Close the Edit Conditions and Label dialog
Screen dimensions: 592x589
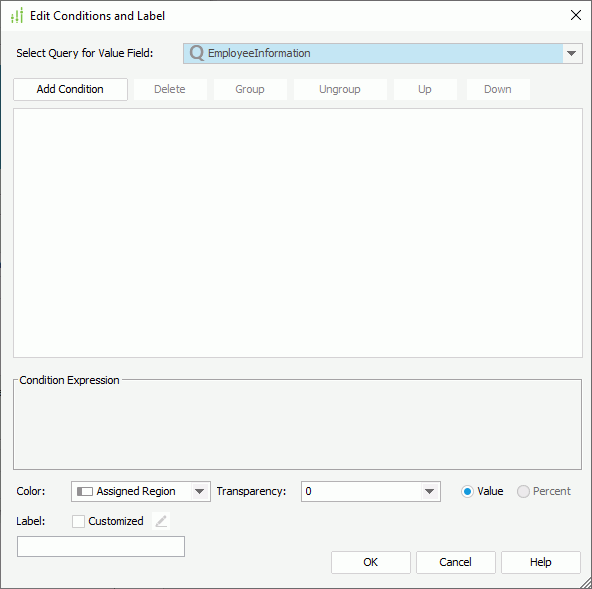pyautogui.click(x=576, y=15)
